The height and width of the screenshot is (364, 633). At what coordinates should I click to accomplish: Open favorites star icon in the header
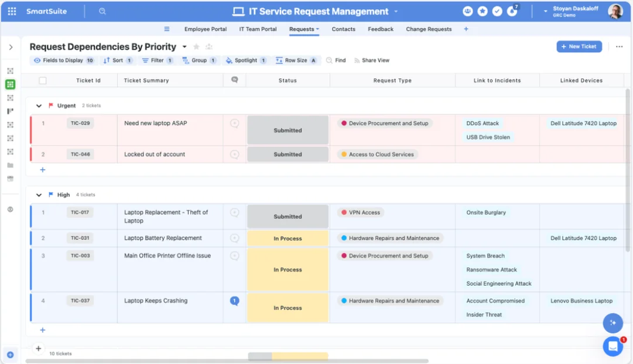tap(483, 11)
